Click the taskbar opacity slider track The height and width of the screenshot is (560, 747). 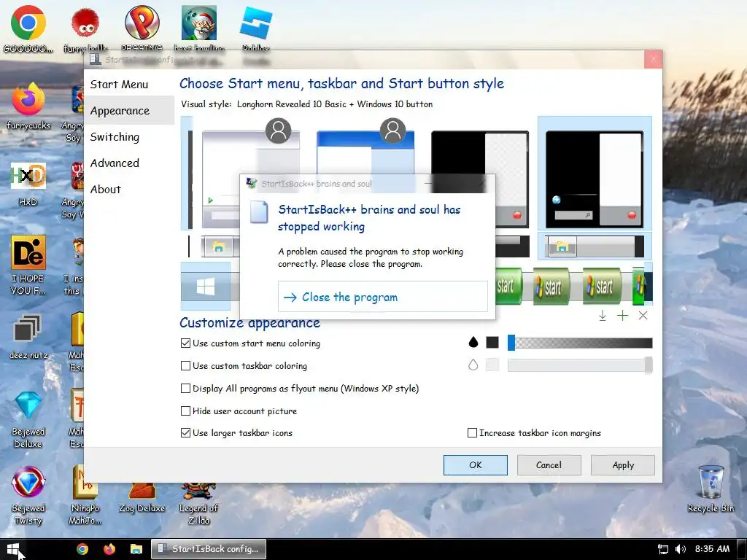tap(580, 365)
